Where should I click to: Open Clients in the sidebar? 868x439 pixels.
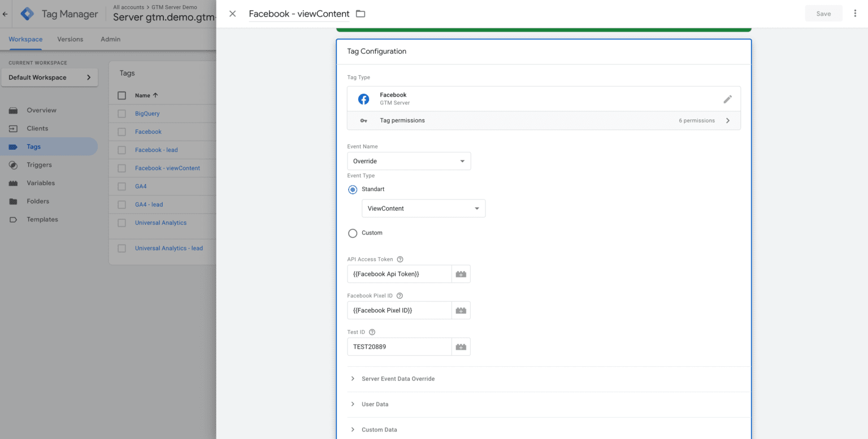[37, 128]
